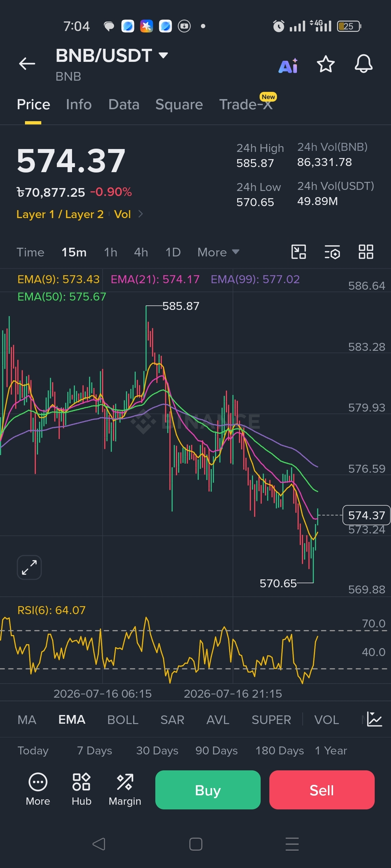This screenshot has height=868, width=391.
Task: Toggle the MA indicator
Action: pos(27,720)
